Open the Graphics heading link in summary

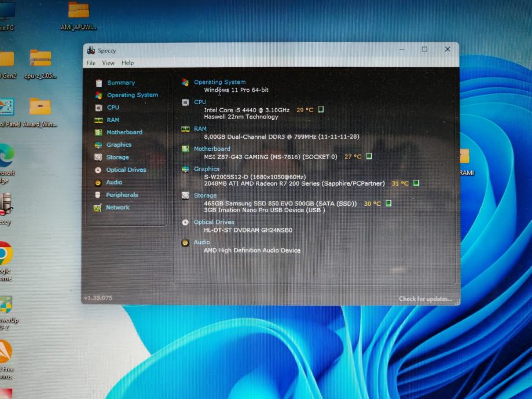[x=207, y=169]
